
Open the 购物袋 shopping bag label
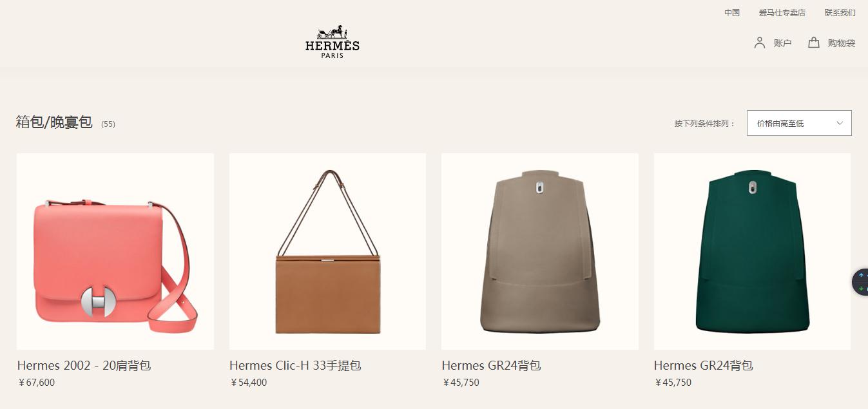[842, 43]
